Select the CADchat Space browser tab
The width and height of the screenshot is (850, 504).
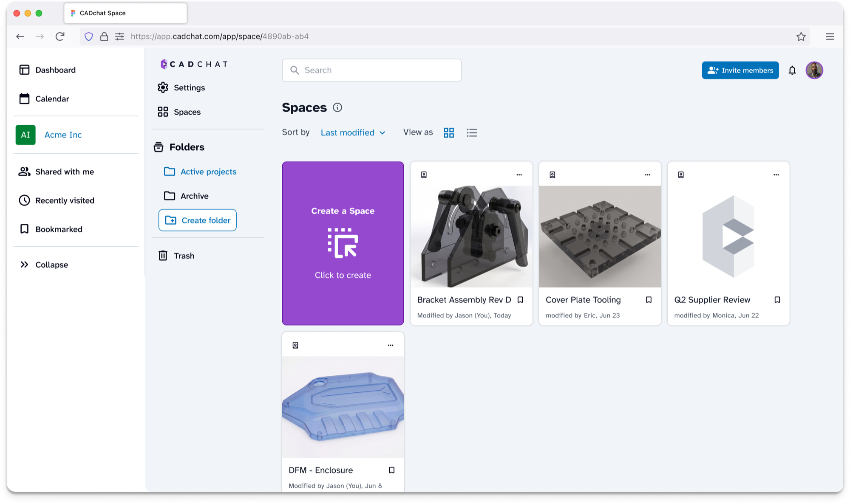pyautogui.click(x=125, y=13)
